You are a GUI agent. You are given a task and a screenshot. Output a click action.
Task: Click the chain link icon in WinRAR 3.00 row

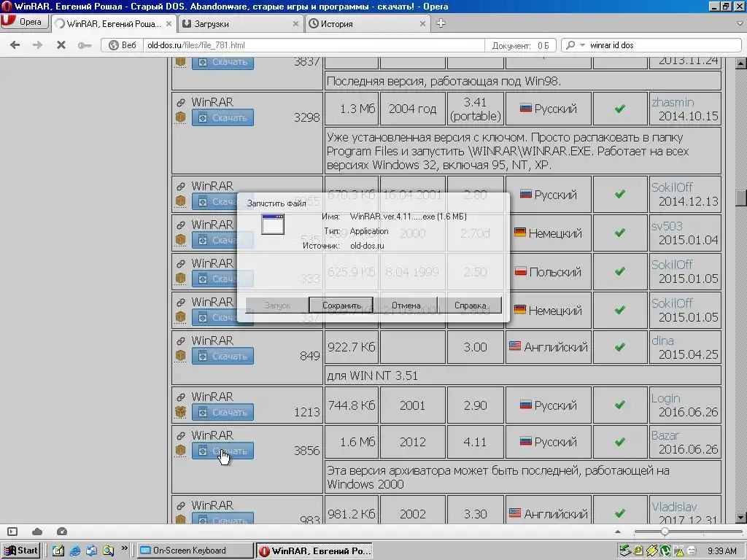pyautogui.click(x=181, y=341)
